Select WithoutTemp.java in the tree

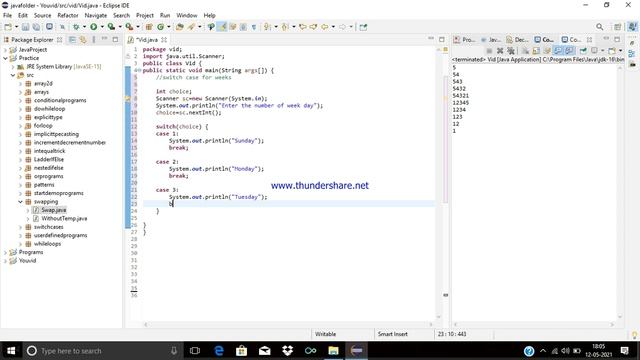(x=64, y=219)
